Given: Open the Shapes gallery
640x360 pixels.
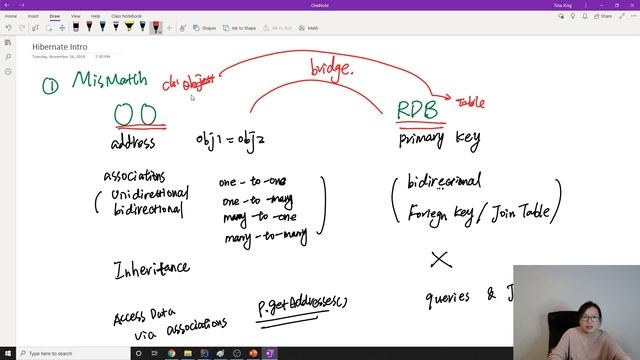Looking at the screenshot, I should point(204,28).
